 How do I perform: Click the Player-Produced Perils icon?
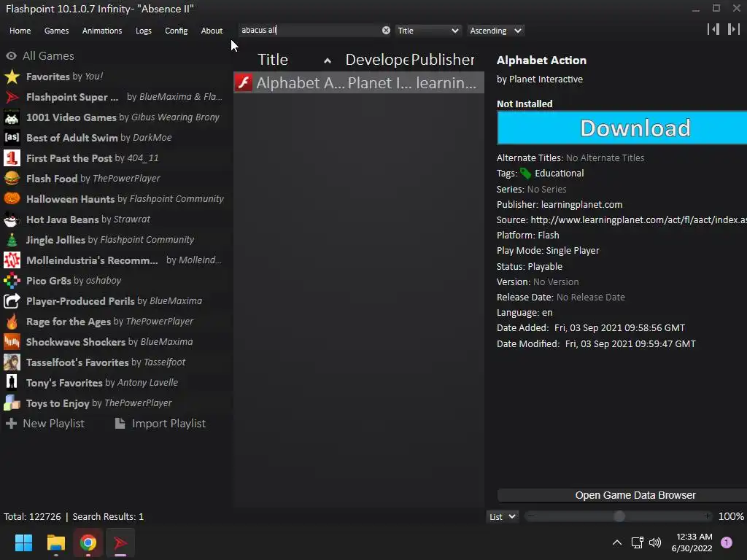point(12,301)
